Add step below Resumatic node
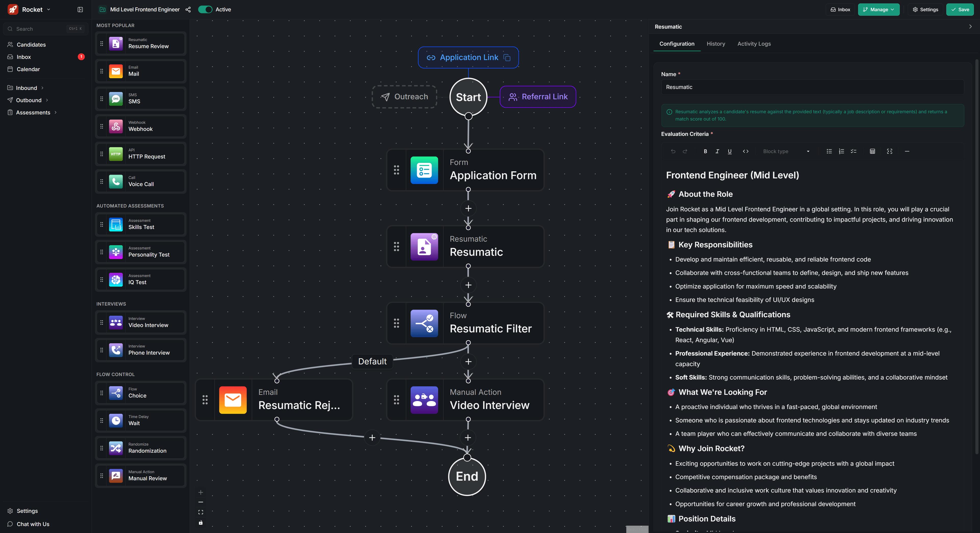Screen dimensions: 980x533 (x=468, y=285)
